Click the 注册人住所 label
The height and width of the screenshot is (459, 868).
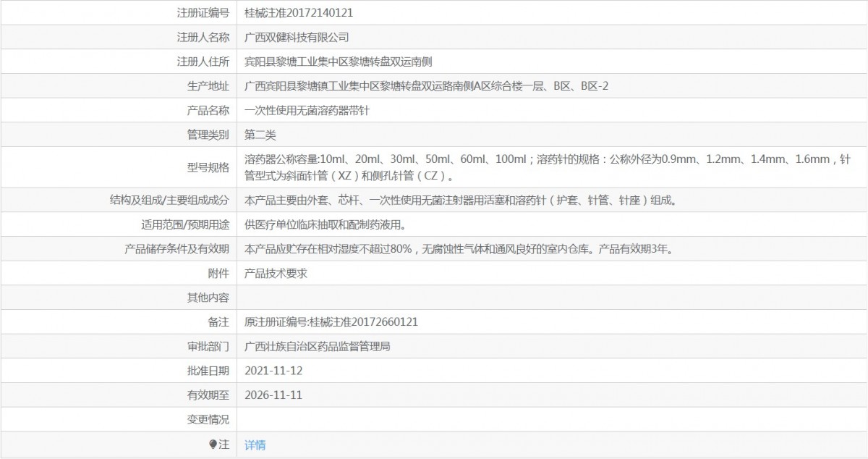coord(203,62)
